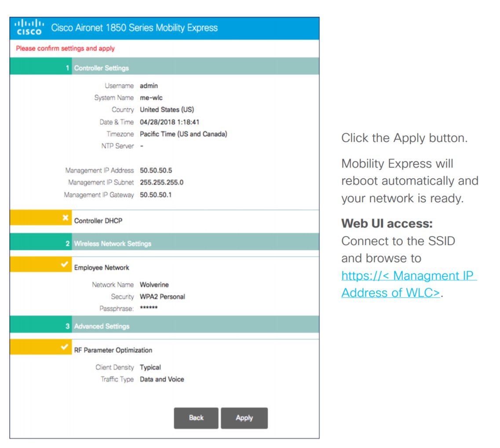Toggle the Controller DHCP X icon

click(65, 218)
